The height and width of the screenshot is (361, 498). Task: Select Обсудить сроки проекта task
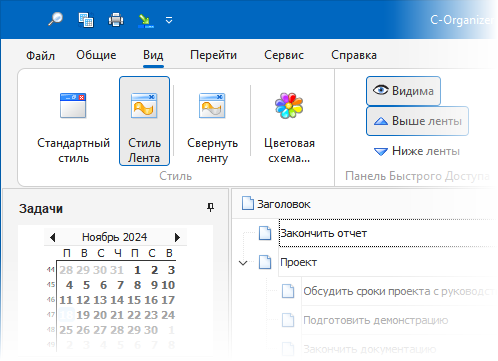(399, 292)
